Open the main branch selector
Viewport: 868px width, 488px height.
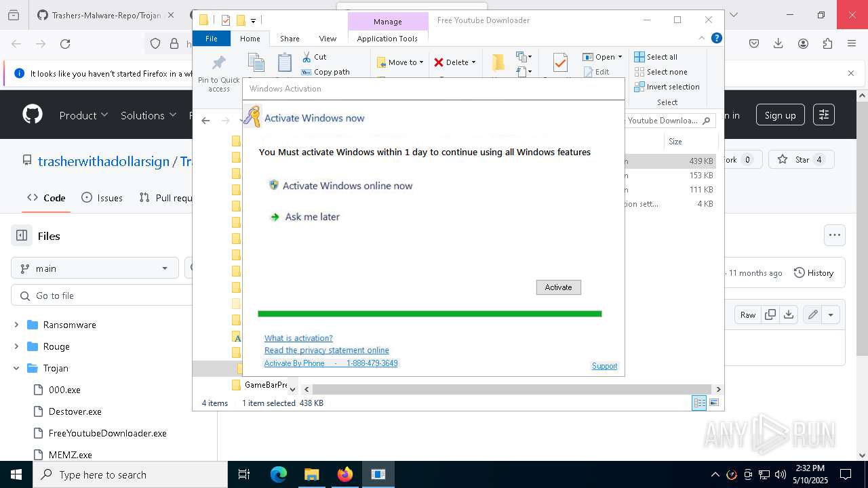pyautogui.click(x=95, y=268)
